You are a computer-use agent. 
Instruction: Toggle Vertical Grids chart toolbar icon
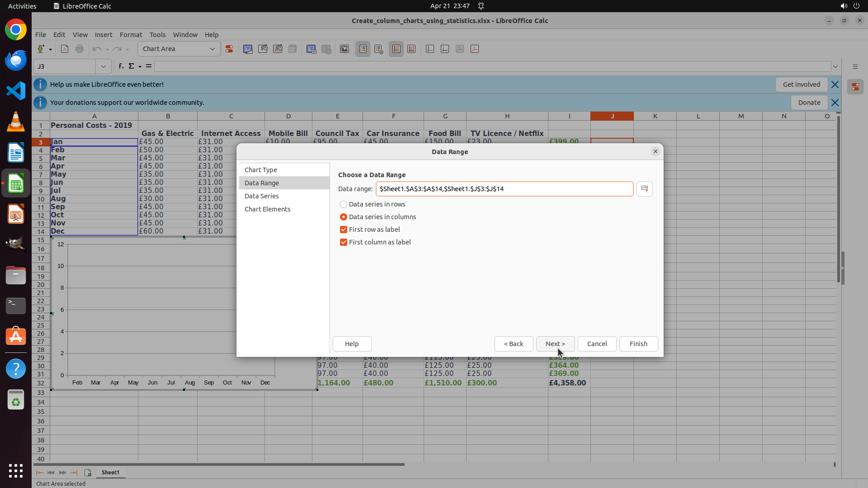coord(411,49)
